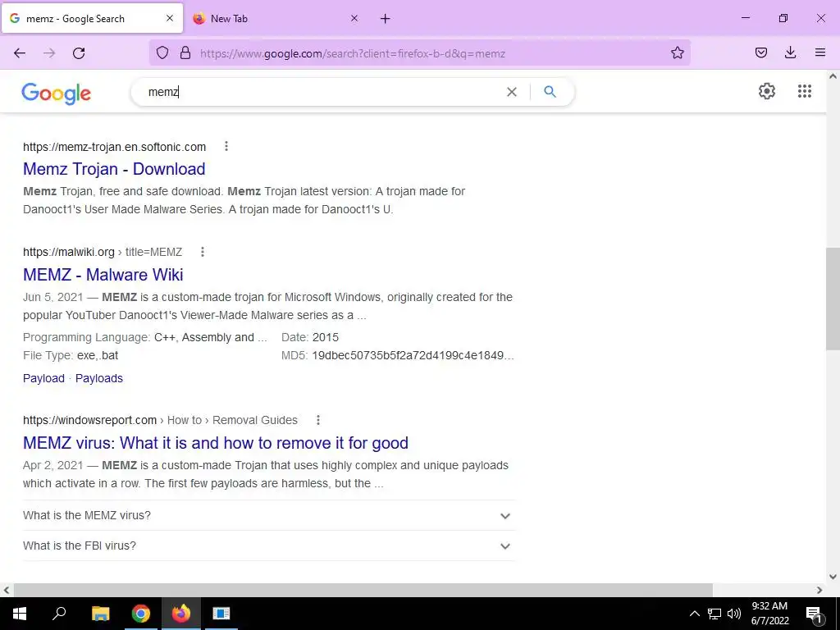The width and height of the screenshot is (840, 630).
Task: Open the blue window app on taskbar
Action: (x=221, y=614)
